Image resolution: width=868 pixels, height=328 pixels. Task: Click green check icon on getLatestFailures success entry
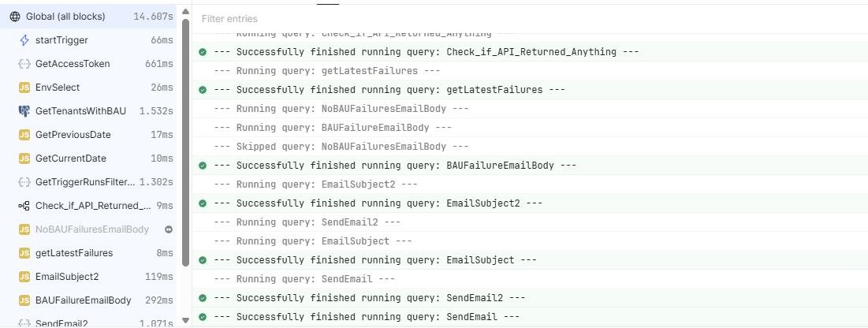coord(203,90)
